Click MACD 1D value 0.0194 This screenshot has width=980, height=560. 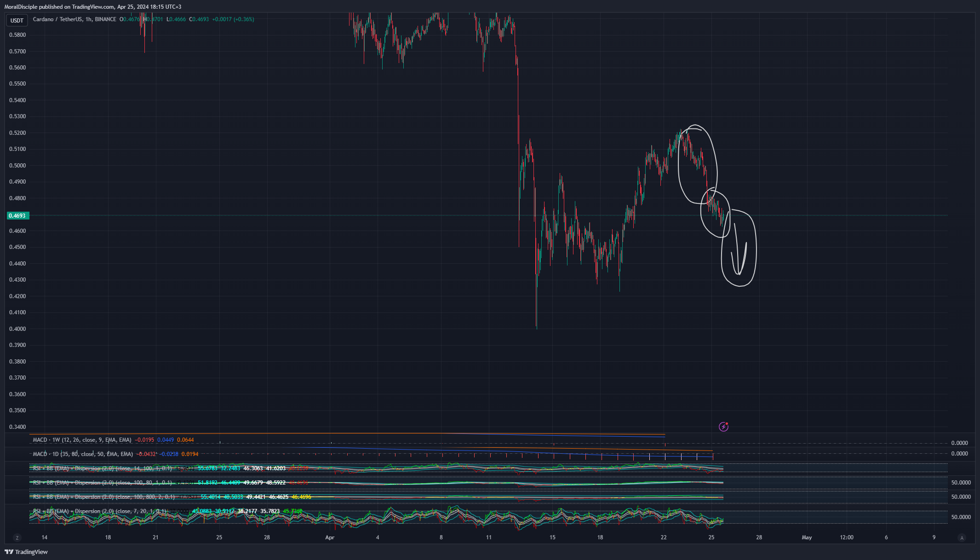pyautogui.click(x=190, y=454)
